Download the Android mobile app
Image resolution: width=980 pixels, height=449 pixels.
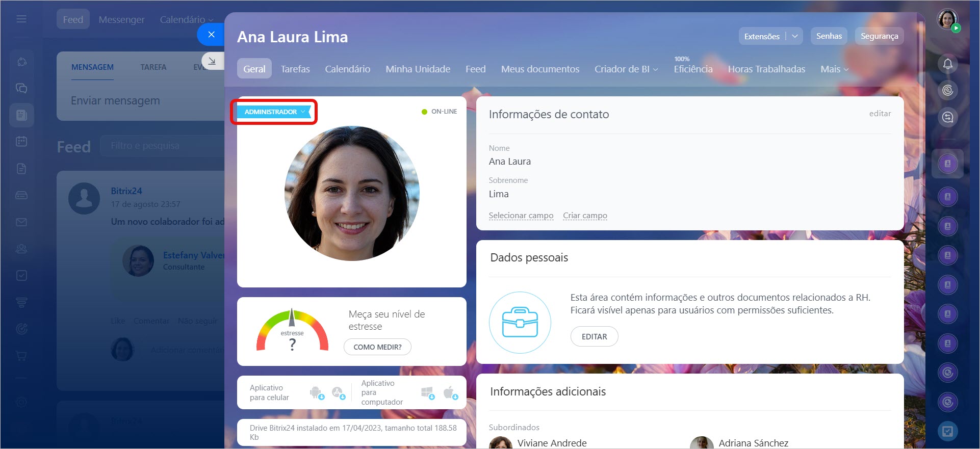tap(317, 392)
